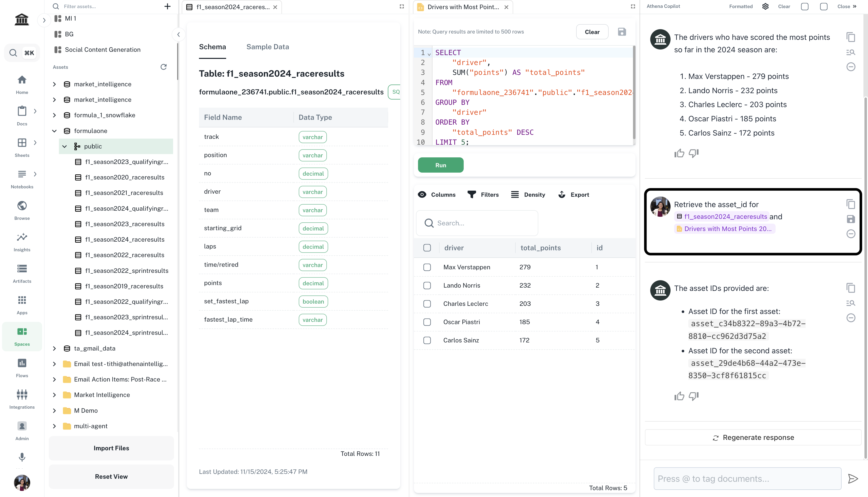The image size is (868, 497).
Task: Select the Schema tab
Action: point(212,47)
